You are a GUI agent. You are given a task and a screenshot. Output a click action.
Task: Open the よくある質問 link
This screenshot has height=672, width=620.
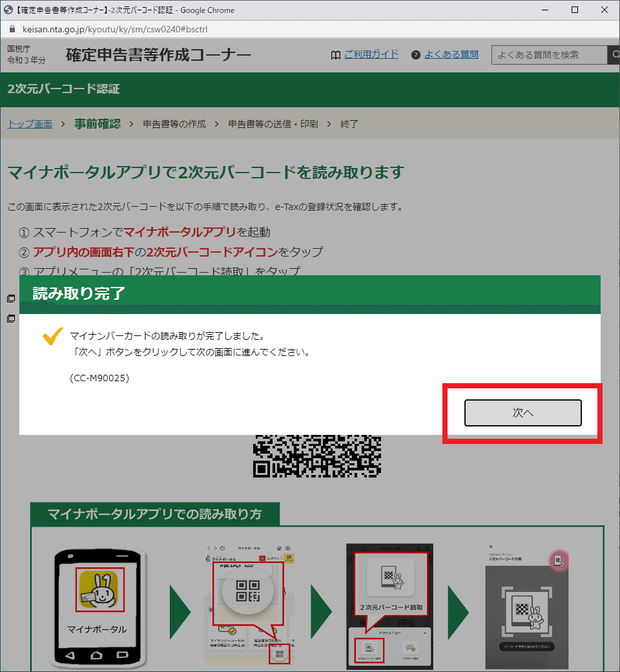pos(451,54)
